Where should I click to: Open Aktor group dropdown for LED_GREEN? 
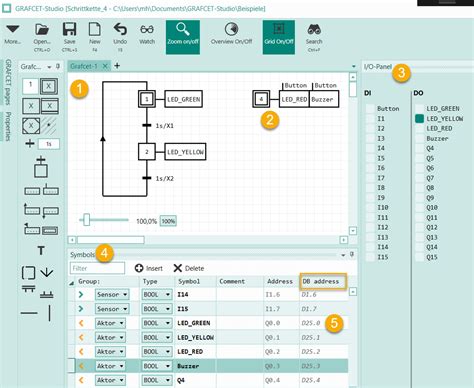tap(110, 323)
